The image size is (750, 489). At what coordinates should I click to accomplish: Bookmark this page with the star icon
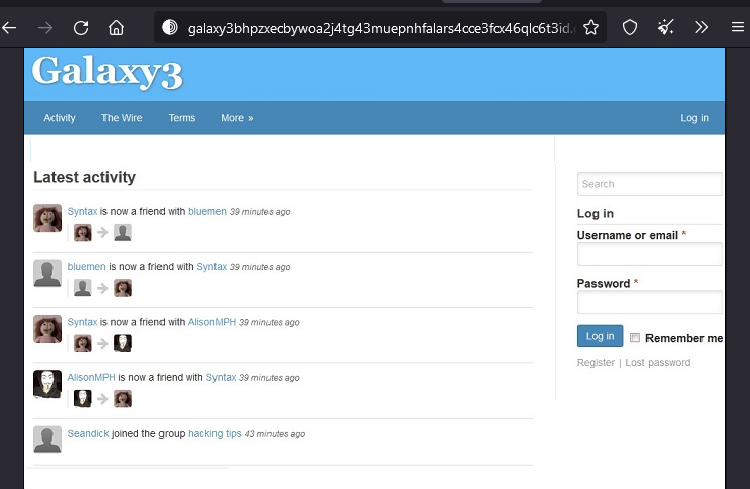click(x=591, y=28)
